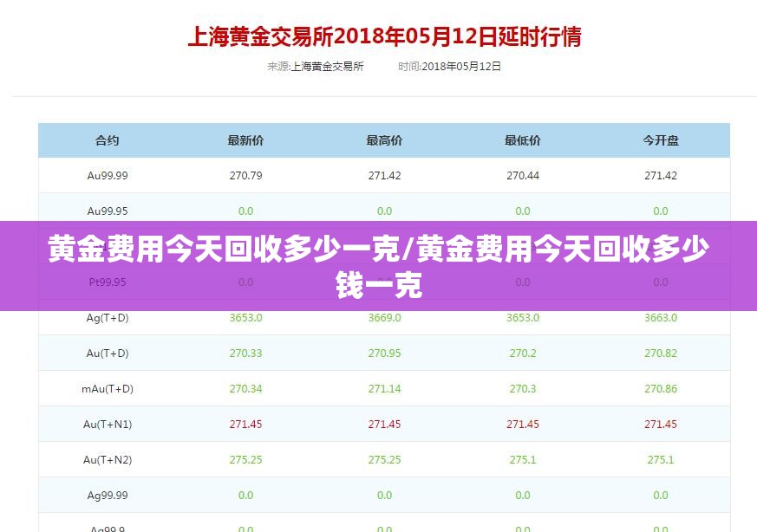Click the Au(T+N1) contract cell
The height and width of the screenshot is (532, 757).
108,425
